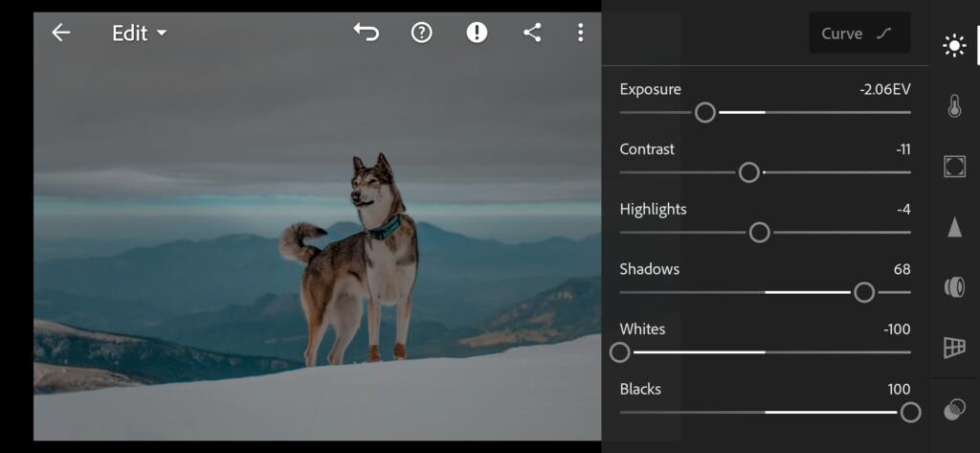Image resolution: width=980 pixels, height=453 pixels.
Task: Click the Whites value -100
Action: point(897,329)
